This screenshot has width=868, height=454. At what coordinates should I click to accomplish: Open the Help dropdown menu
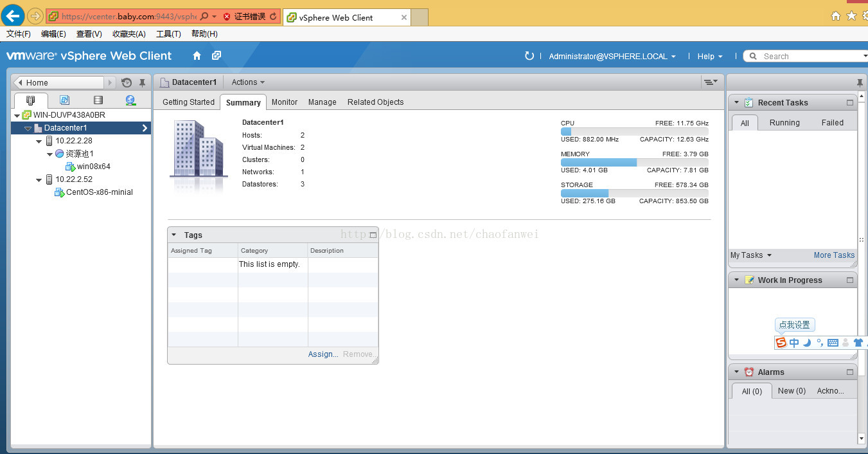click(x=710, y=56)
